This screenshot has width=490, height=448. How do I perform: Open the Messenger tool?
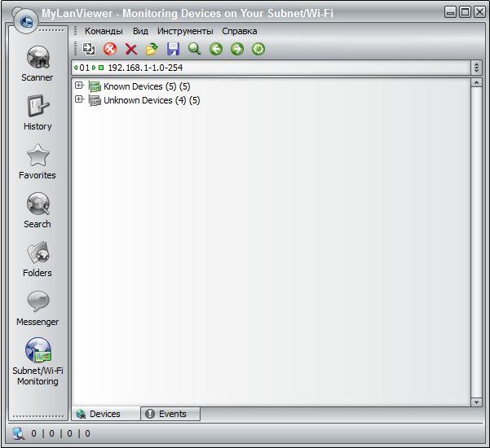point(38,308)
